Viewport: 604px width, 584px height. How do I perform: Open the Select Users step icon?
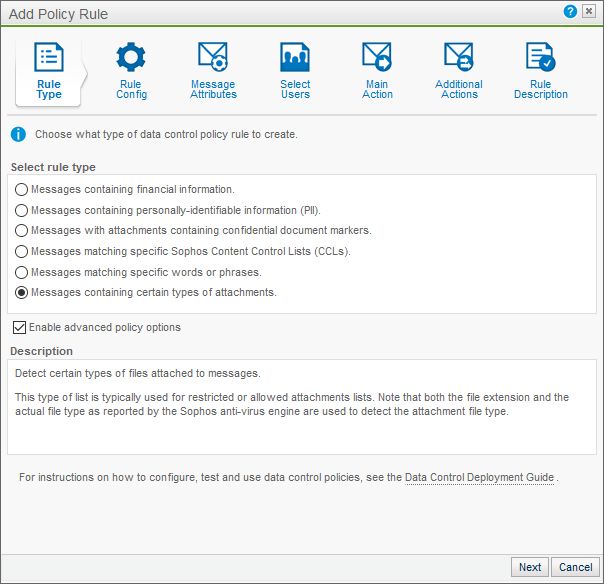[295, 57]
